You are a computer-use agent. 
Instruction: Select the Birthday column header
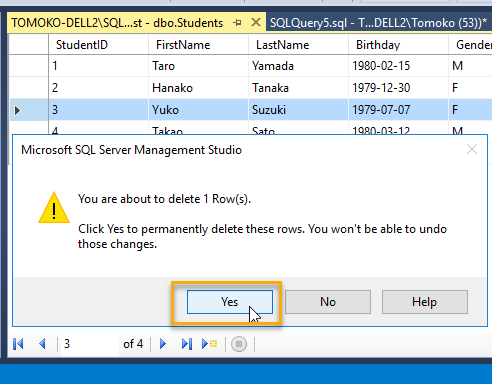398,45
